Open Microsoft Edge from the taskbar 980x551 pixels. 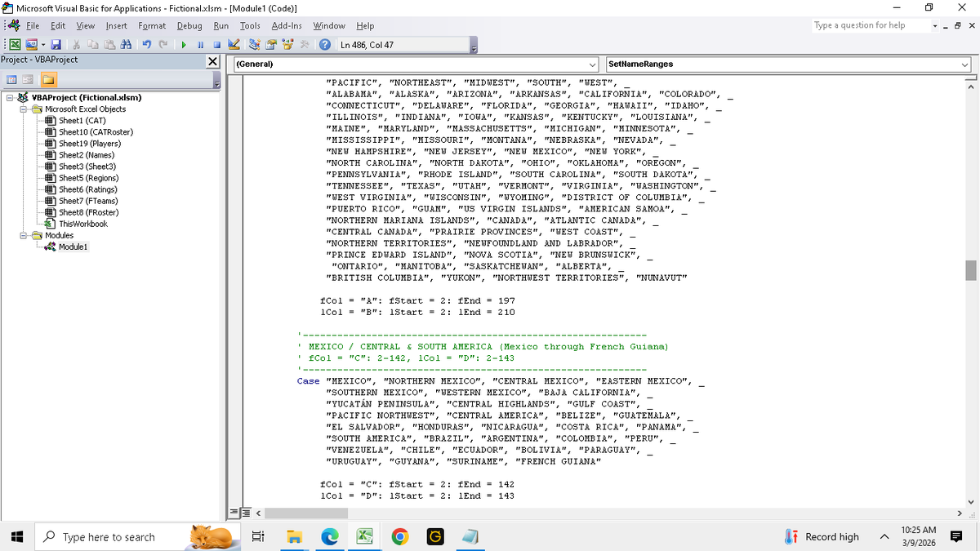coord(329,536)
